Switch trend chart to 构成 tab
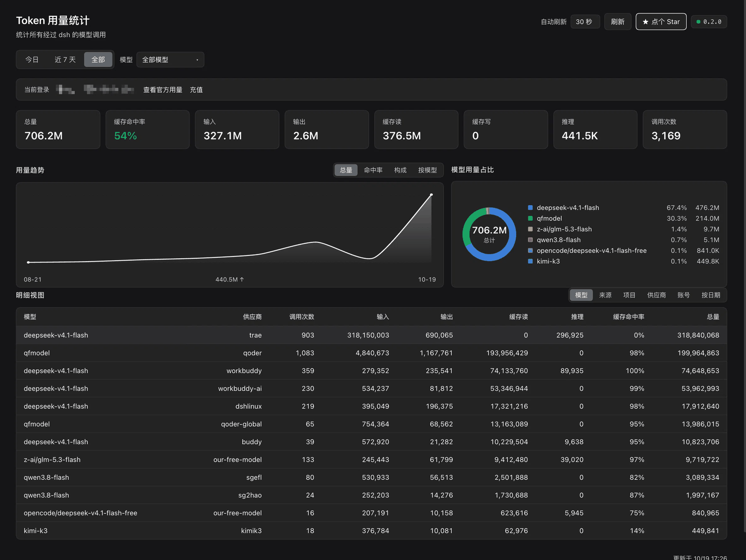Image resolution: width=746 pixels, height=560 pixels. pyautogui.click(x=400, y=170)
